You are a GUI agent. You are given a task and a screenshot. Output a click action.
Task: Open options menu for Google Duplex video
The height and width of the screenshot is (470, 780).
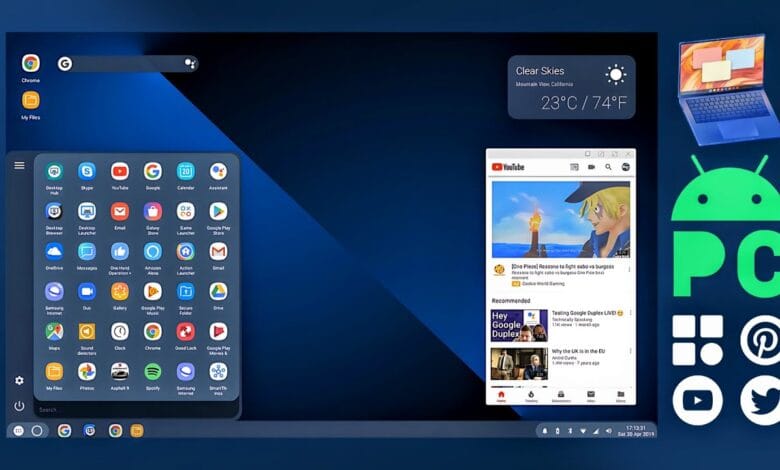[x=630, y=313]
